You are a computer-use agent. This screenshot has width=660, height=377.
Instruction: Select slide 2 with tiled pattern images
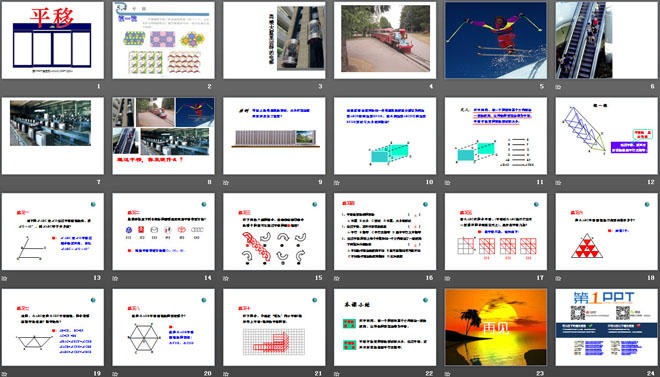[x=163, y=40]
